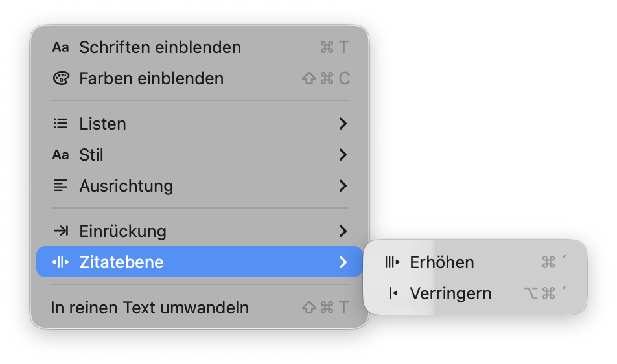Select In reinen Text umwandeln
Screen dimensions: 617x364
pyautogui.click(x=150, y=308)
